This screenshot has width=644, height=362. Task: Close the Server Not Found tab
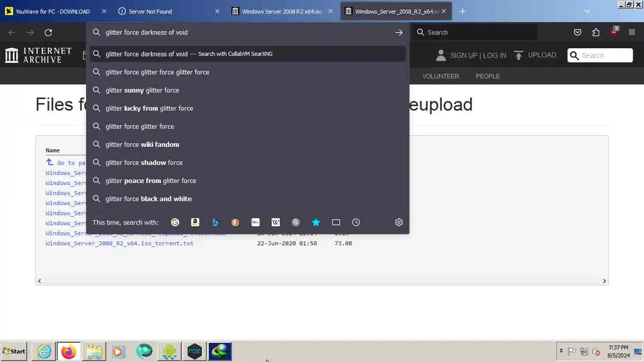pos(217,11)
